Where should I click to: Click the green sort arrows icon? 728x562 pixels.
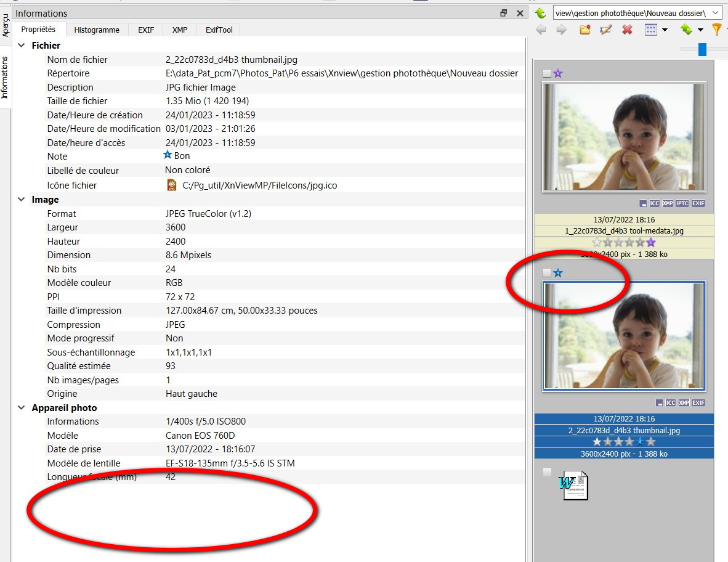click(x=687, y=30)
